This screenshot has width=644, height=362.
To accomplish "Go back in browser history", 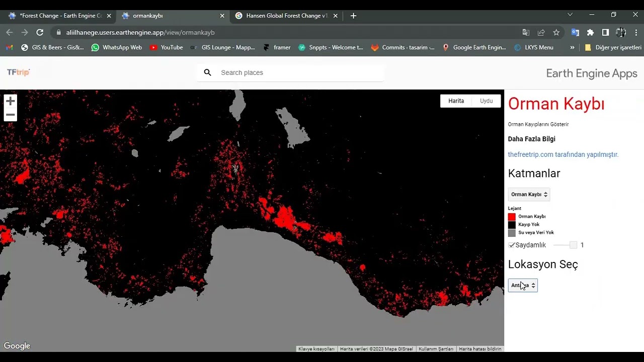I will 10,32.
